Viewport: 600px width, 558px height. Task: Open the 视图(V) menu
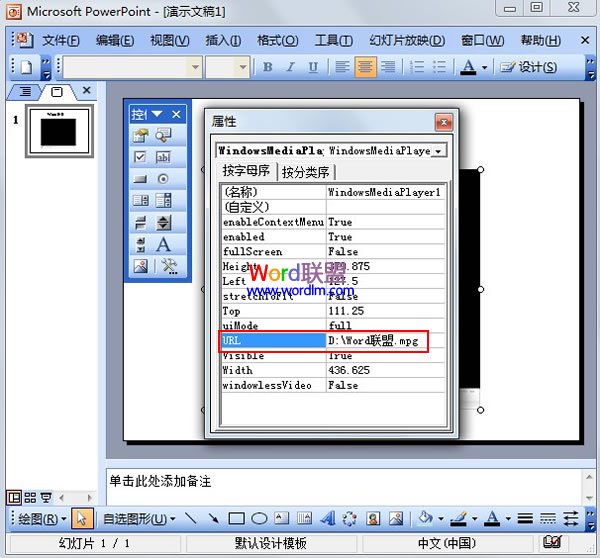point(170,40)
